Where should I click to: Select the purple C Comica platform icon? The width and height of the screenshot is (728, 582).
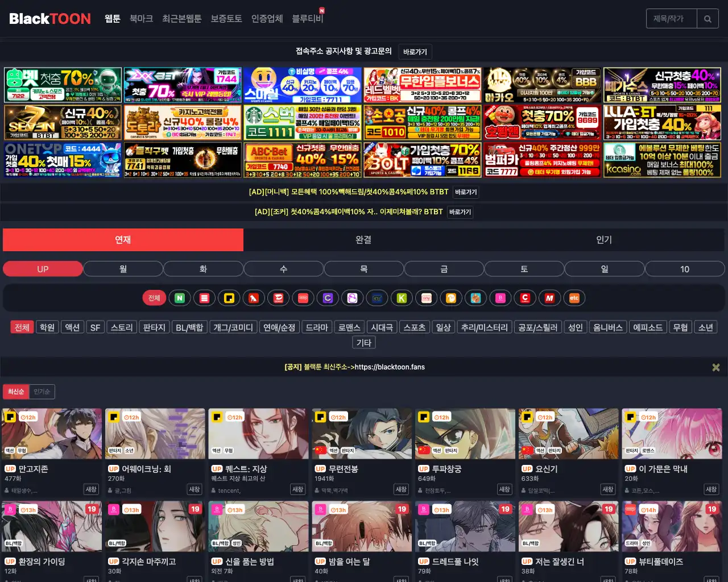328,297
